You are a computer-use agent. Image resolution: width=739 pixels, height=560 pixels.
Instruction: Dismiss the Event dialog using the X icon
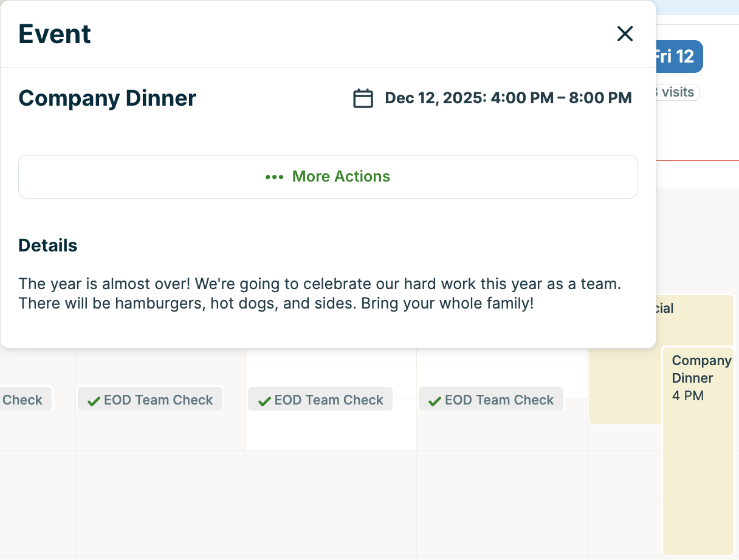click(x=625, y=33)
